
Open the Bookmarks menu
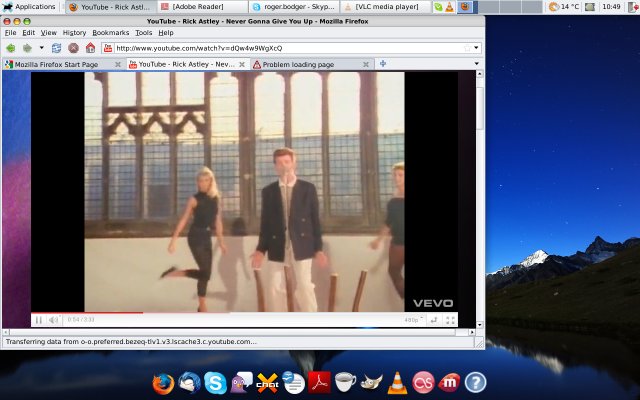click(x=111, y=33)
